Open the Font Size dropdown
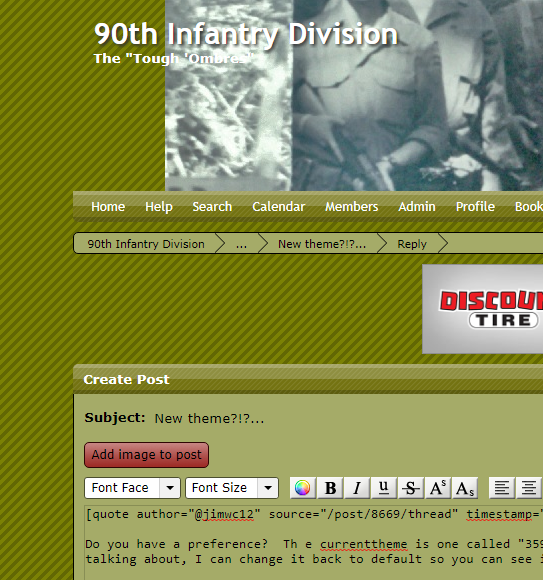 click(x=232, y=488)
